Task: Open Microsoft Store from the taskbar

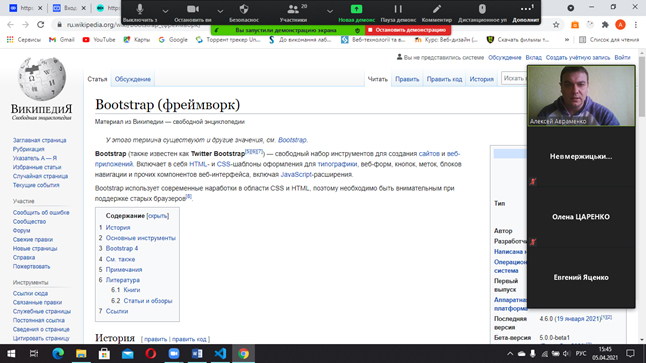Action: click(x=104, y=354)
